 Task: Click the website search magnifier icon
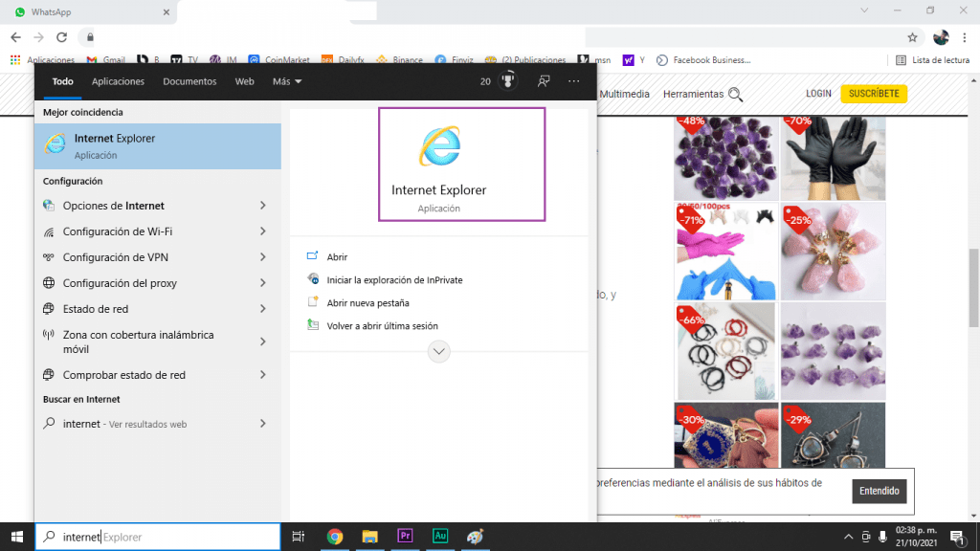736,95
